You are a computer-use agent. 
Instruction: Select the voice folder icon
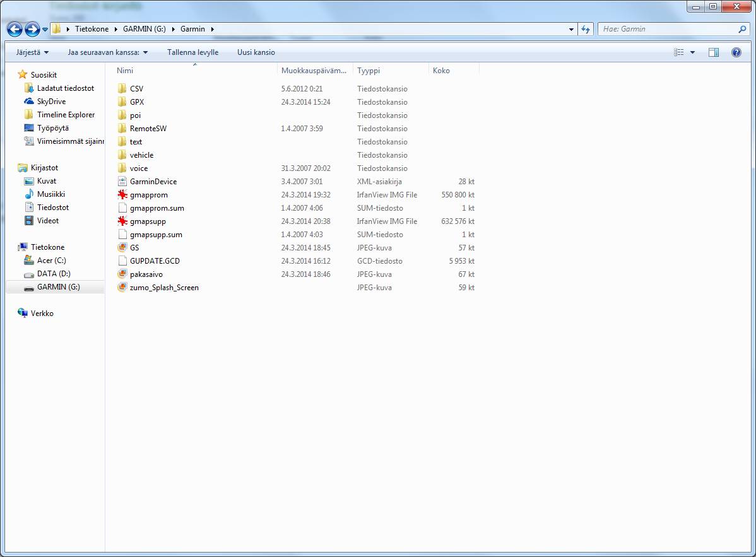tap(122, 168)
